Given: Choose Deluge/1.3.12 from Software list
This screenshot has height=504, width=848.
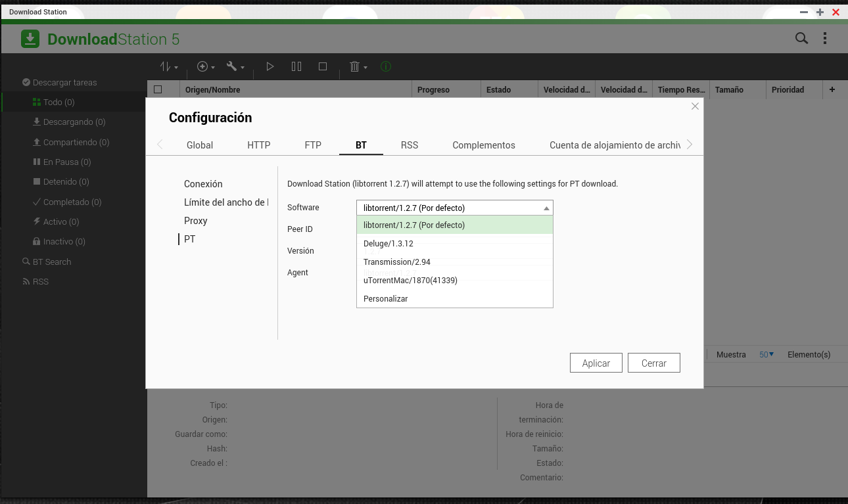Looking at the screenshot, I should (388, 244).
